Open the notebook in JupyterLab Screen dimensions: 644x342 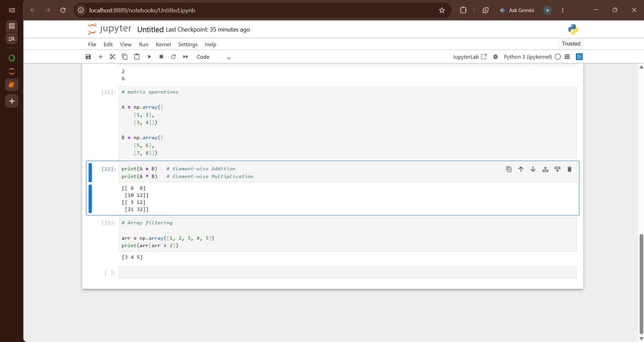470,57
